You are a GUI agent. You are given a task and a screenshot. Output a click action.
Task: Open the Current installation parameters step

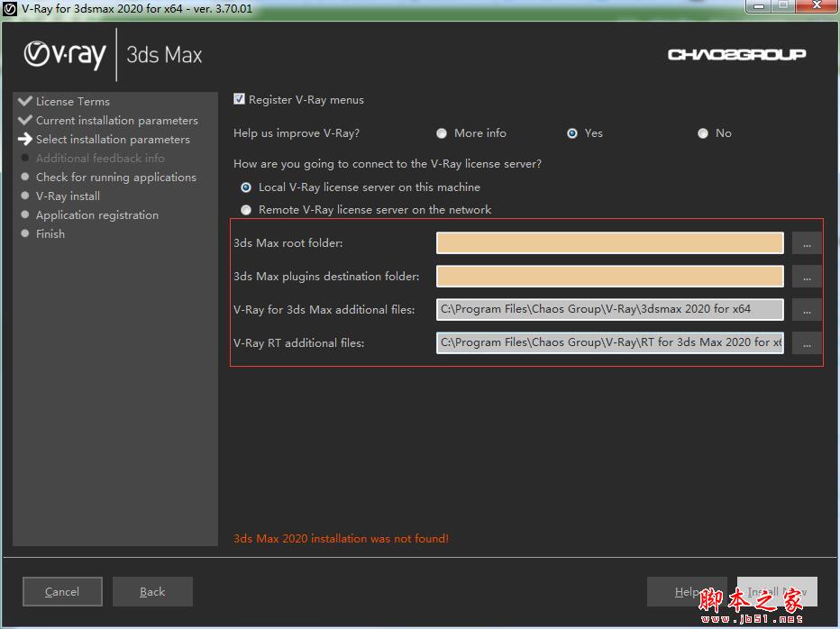[x=117, y=121]
